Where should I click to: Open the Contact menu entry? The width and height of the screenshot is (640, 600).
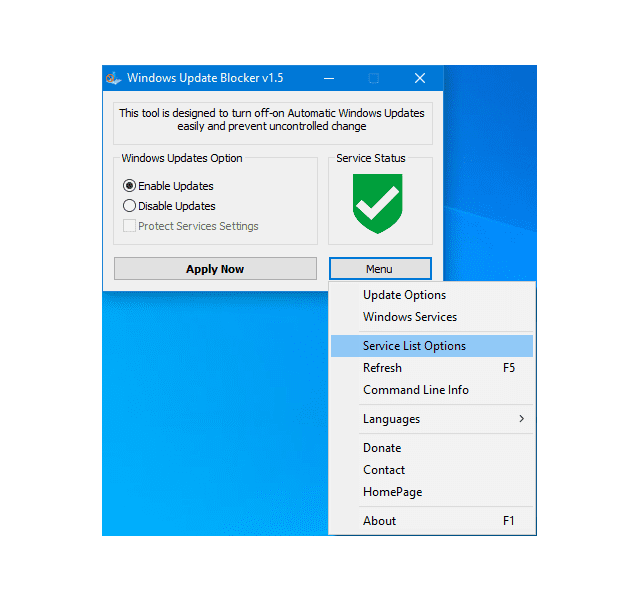[432, 470]
